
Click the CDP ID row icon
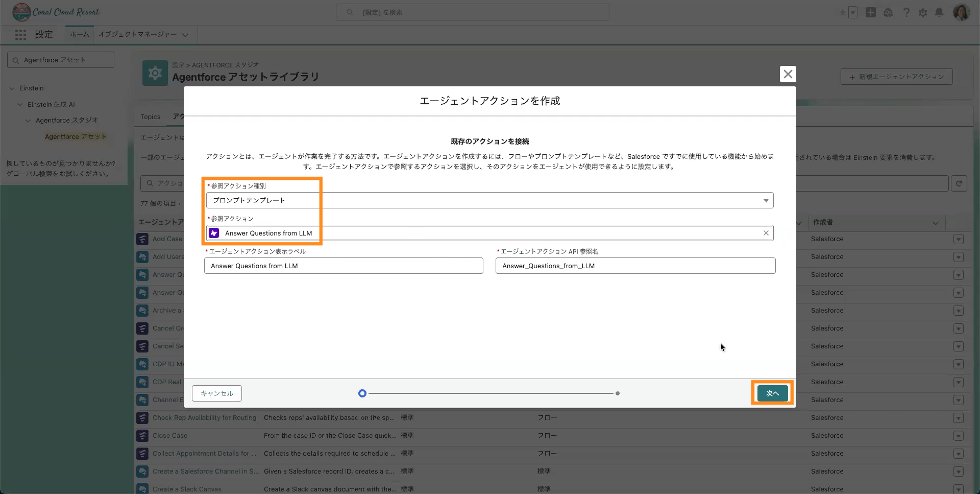pos(142,364)
